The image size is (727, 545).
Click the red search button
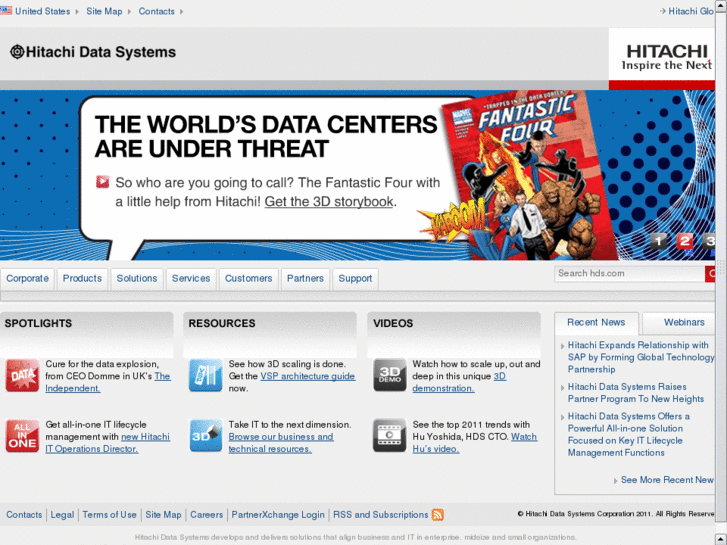pos(710,274)
